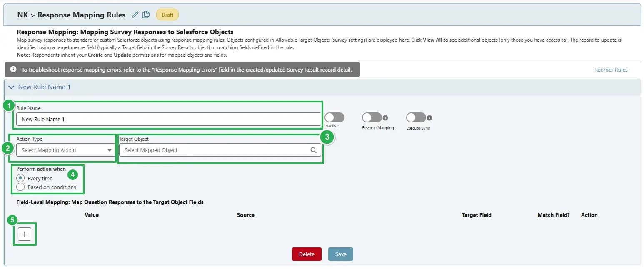Toggle the Inactive switch

tap(334, 117)
